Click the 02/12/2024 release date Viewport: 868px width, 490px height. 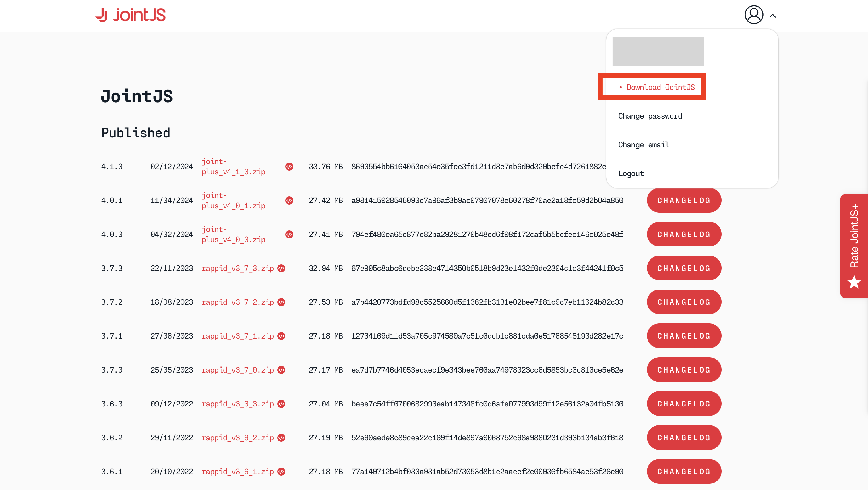(172, 167)
